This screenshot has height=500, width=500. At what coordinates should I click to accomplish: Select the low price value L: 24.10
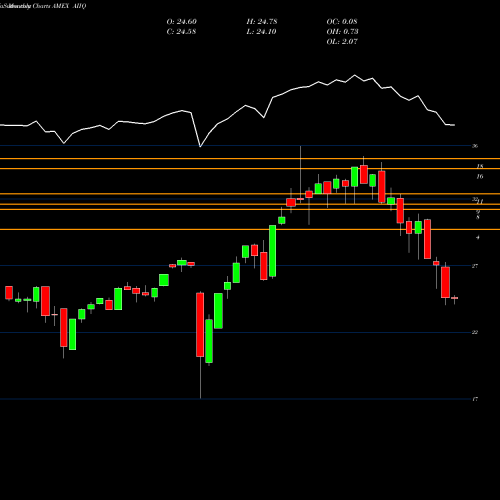click(x=262, y=32)
